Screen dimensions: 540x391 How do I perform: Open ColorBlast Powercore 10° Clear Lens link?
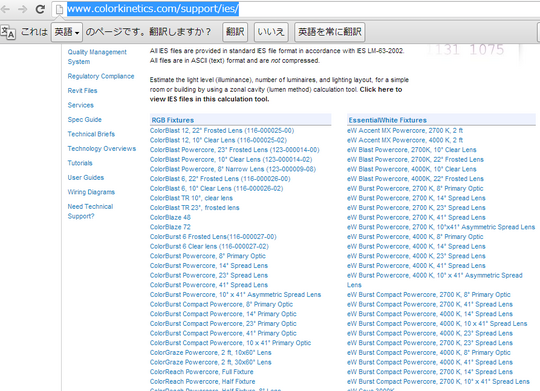tap(231, 160)
